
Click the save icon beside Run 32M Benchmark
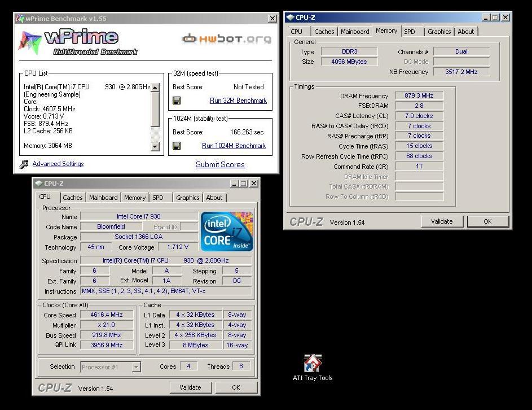(x=177, y=101)
